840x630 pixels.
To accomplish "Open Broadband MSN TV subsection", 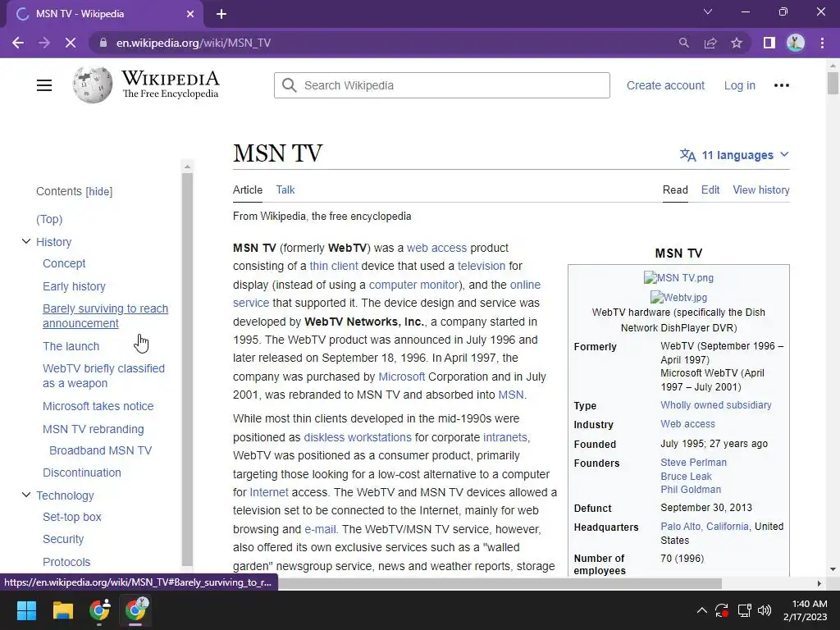I will (101, 450).
